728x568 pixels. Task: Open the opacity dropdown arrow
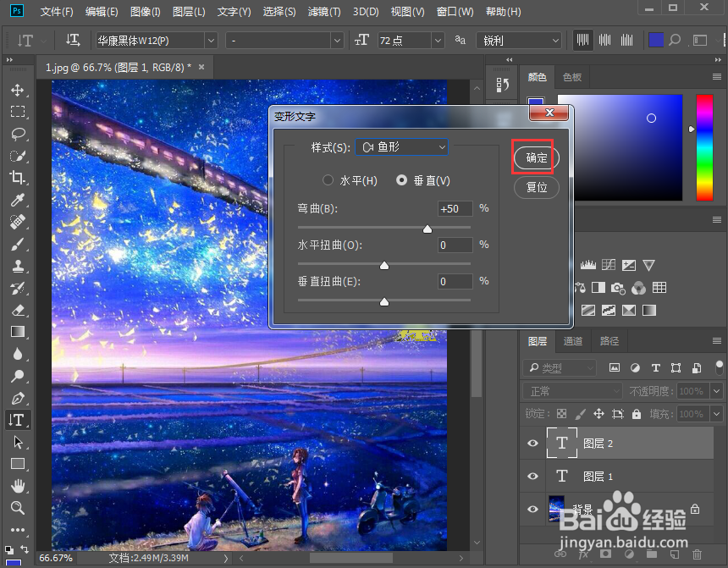pyautogui.click(x=716, y=391)
